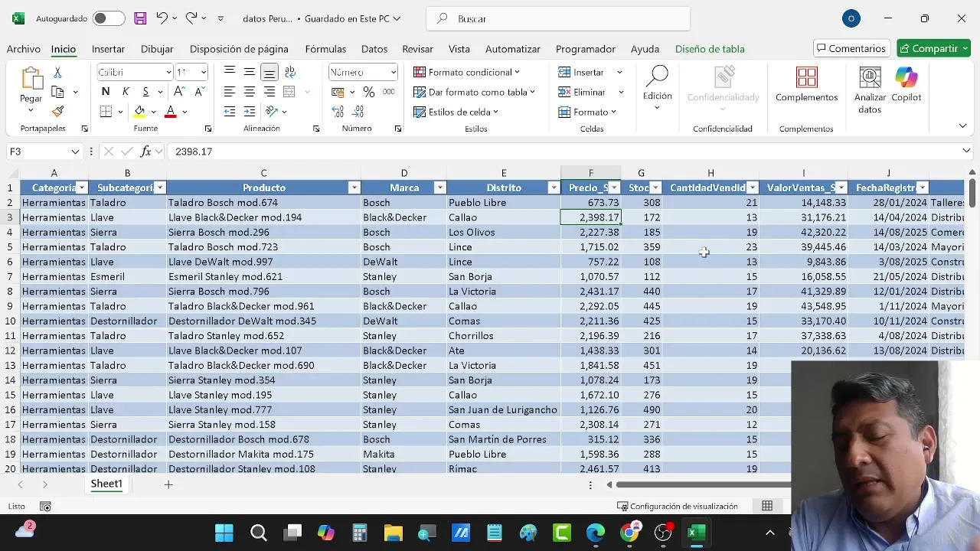Click the decrease indent icon
Screen dimensions: 980x551
(229, 112)
